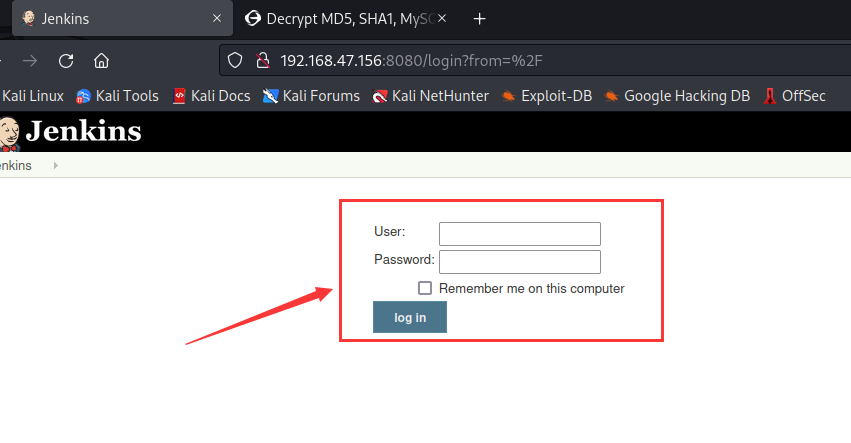View the insecure connection lock icon
The image size is (851, 443).
tap(263, 60)
